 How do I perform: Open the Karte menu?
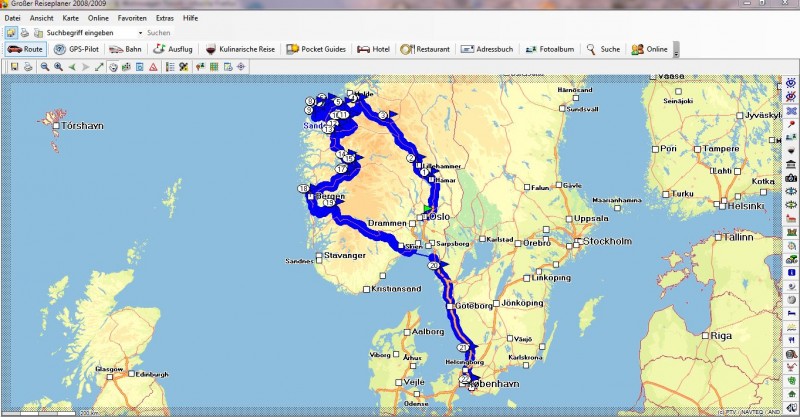point(71,18)
